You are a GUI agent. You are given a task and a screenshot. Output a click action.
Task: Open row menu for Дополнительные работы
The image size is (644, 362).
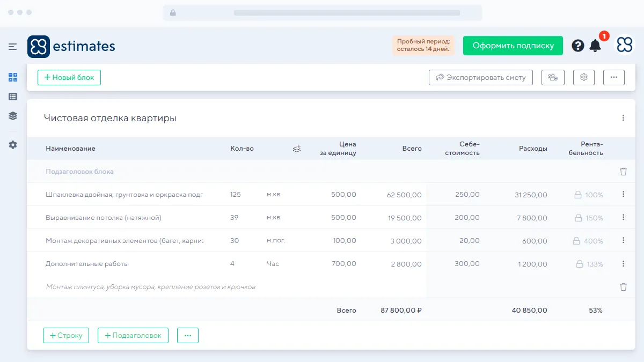623,264
